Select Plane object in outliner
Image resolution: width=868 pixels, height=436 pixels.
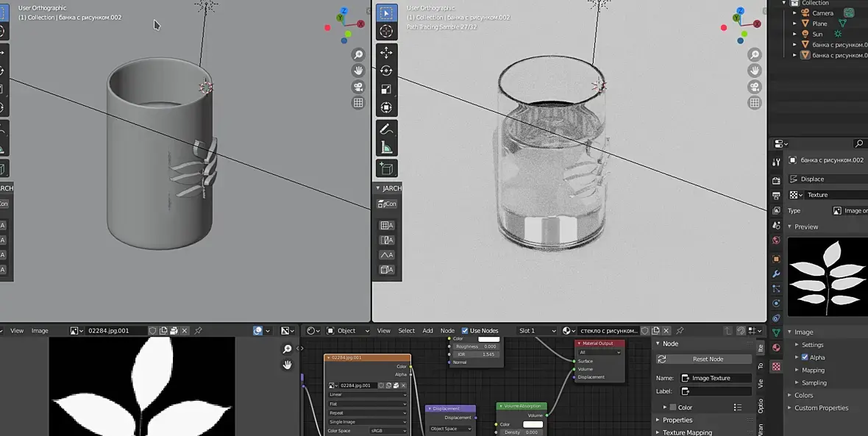tap(820, 24)
